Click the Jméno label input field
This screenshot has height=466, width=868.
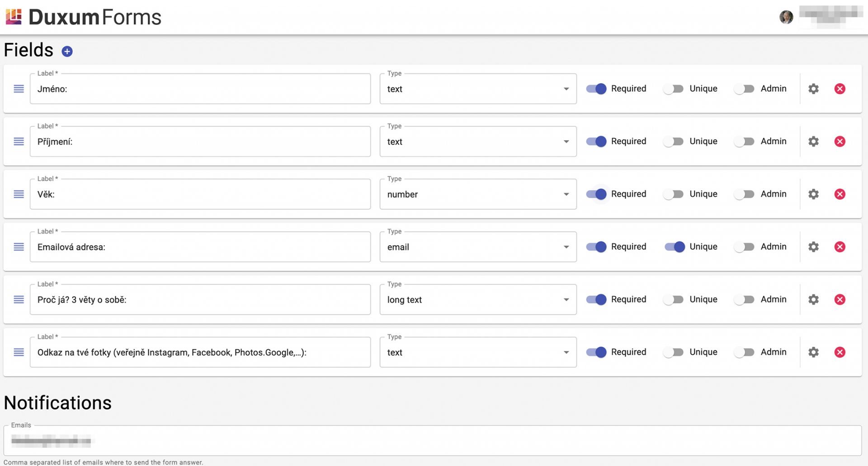200,89
